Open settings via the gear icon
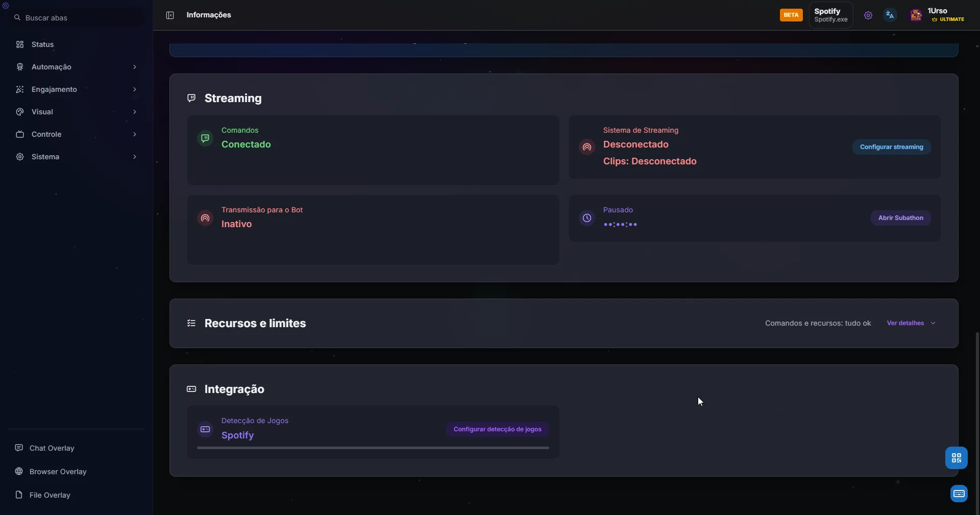Image resolution: width=980 pixels, height=515 pixels. 868,15
